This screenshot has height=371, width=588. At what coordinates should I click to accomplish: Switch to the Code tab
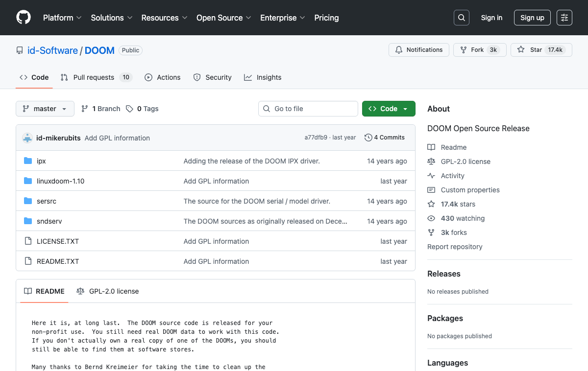click(34, 77)
